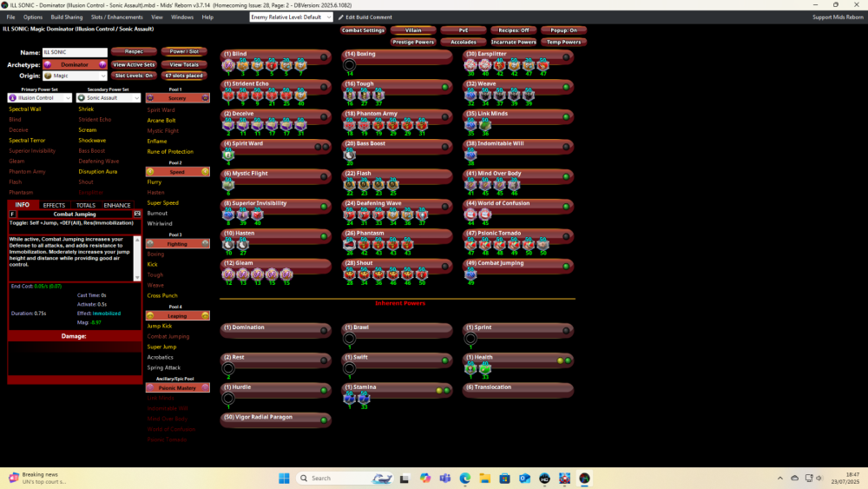Screen dimensions: 868x489
Task: Select the Hasten slot numbered 27
Action: [x=245, y=245]
